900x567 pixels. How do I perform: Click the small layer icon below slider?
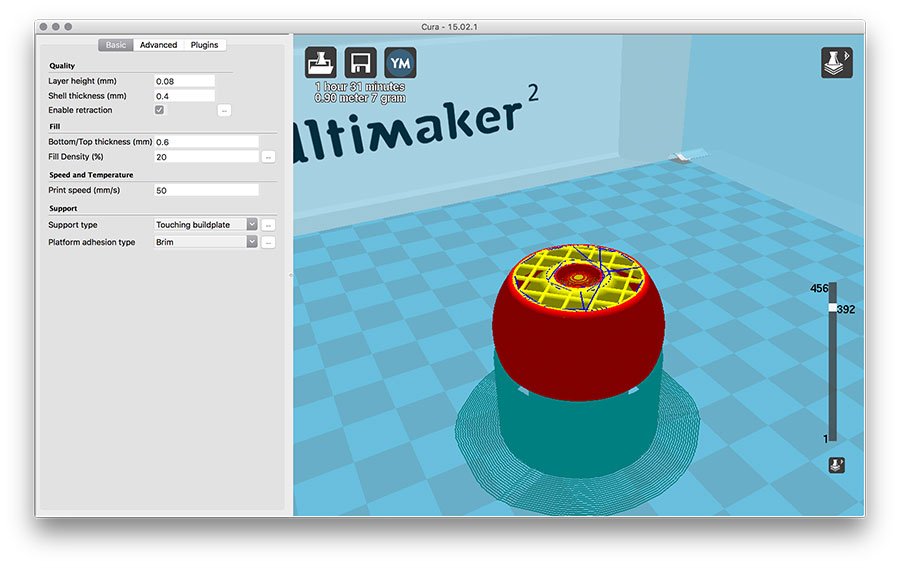pyautogui.click(x=836, y=465)
